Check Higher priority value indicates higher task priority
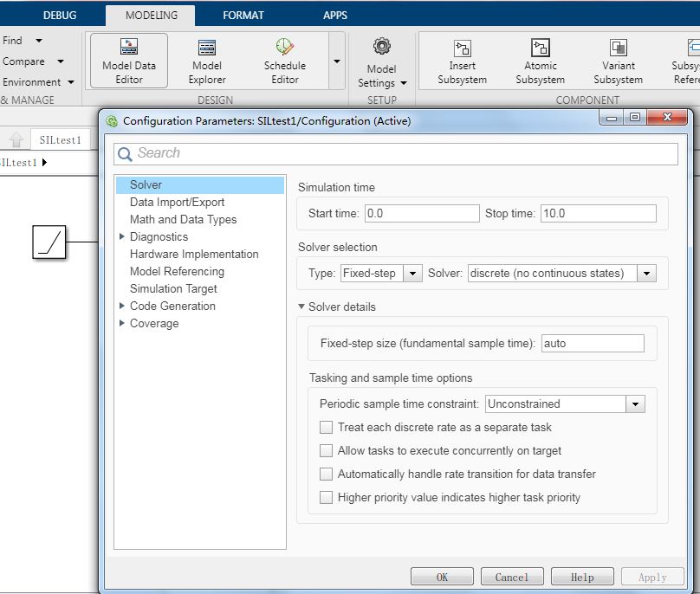 pos(327,497)
